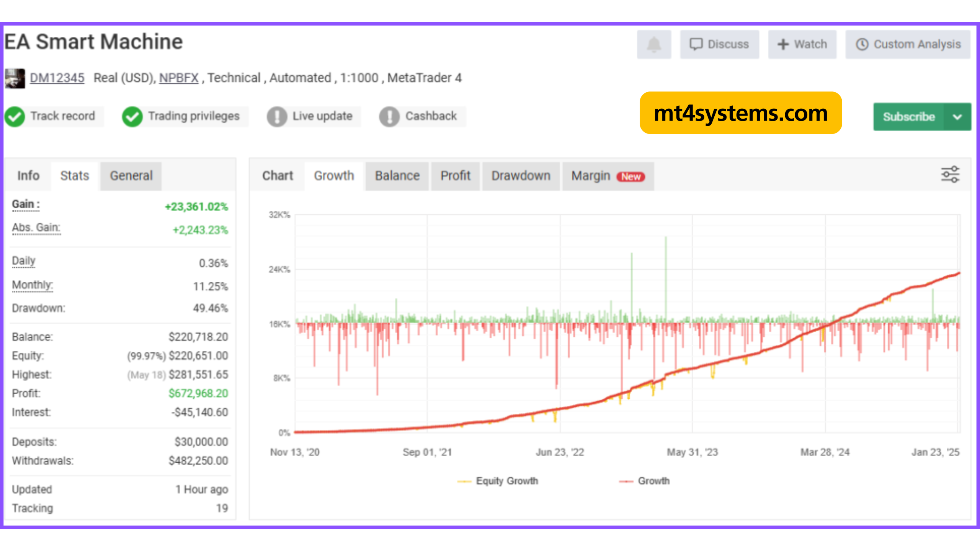The image size is (980, 551).
Task: Open the DM12345 profile link
Action: click(x=57, y=78)
